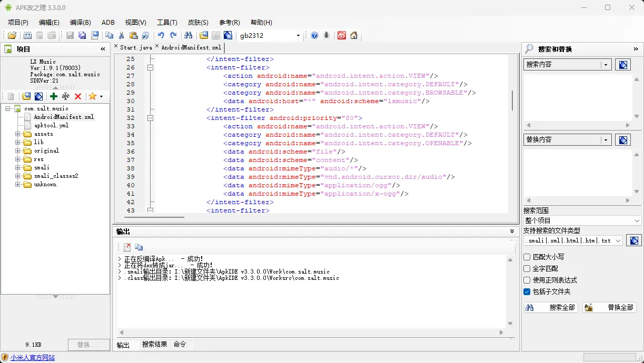Expand the smali folder in project tree

(18, 167)
